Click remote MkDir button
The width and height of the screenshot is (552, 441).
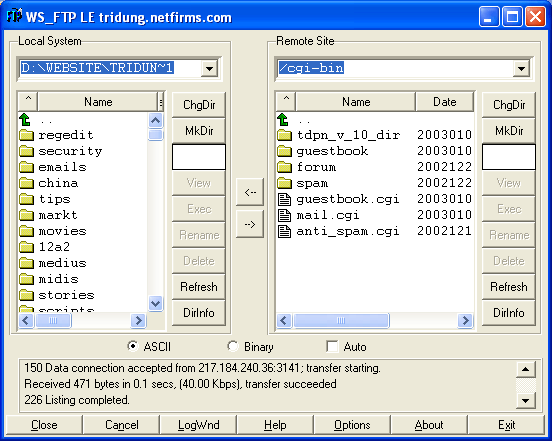click(509, 131)
